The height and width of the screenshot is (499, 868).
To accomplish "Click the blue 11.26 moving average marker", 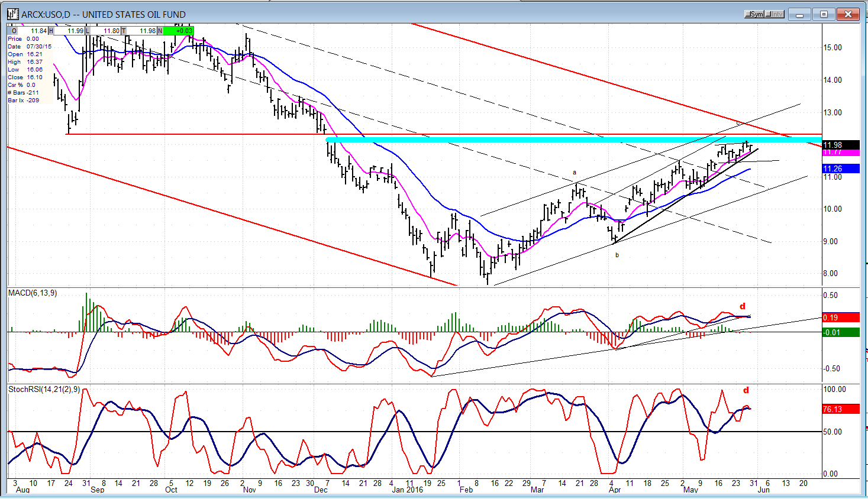I will click(x=841, y=169).
